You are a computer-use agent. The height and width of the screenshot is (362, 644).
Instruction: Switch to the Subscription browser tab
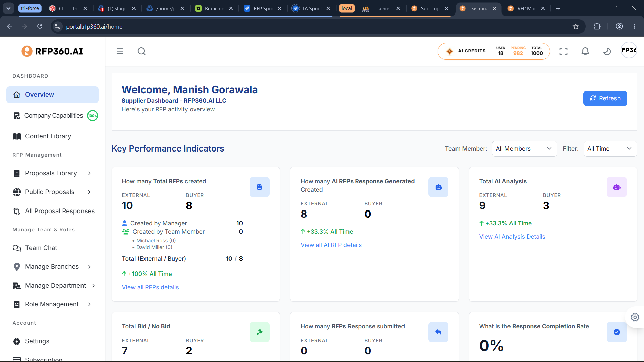[x=430, y=8]
